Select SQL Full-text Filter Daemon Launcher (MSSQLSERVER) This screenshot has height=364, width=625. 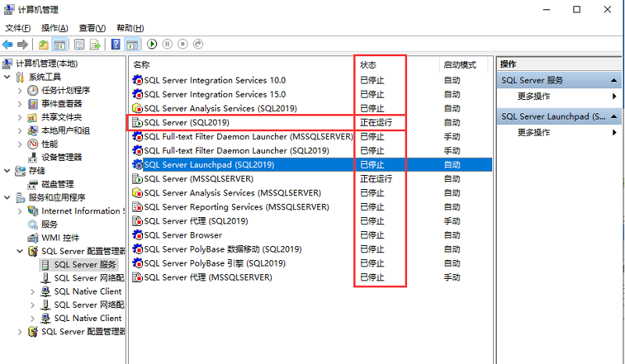[311, 137]
